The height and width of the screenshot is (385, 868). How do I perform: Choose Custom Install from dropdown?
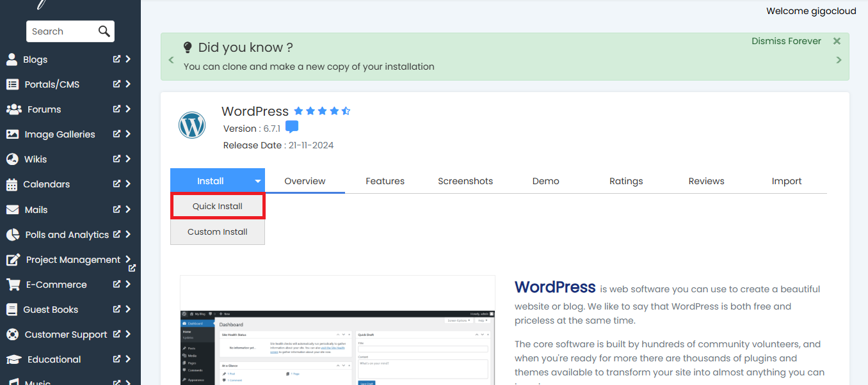(x=218, y=232)
